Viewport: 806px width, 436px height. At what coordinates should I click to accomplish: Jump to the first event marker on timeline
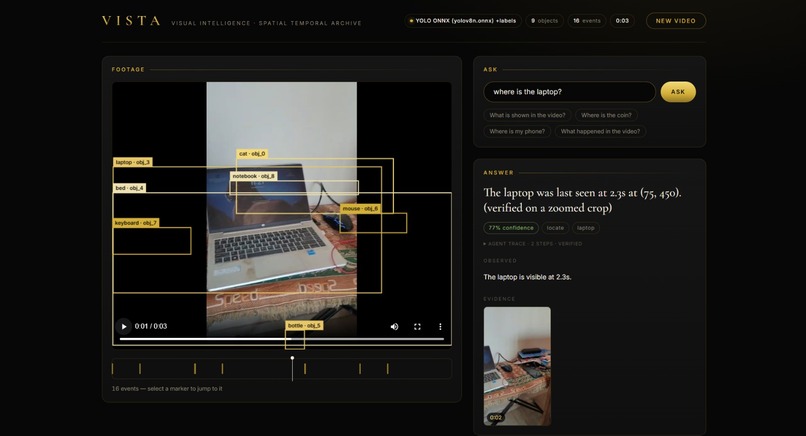tap(113, 368)
